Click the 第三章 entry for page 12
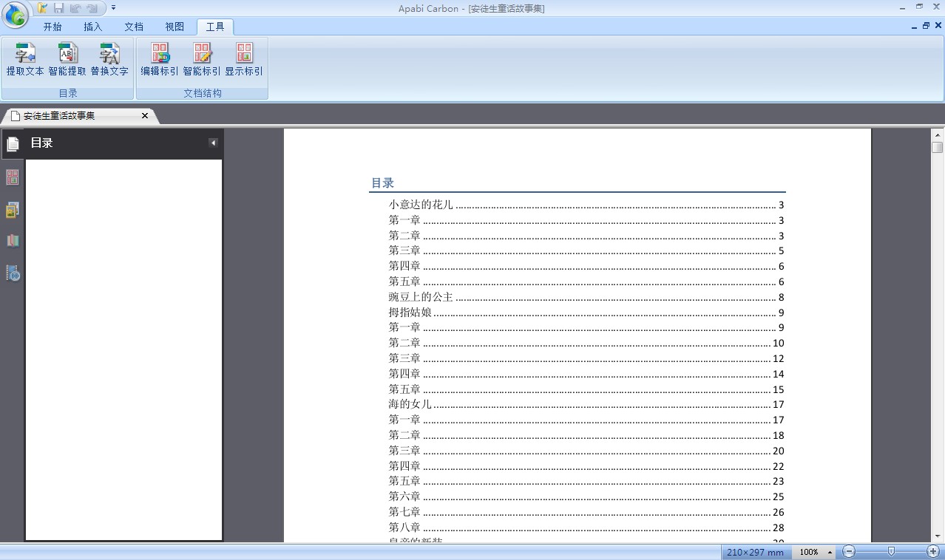This screenshot has width=945, height=560. pyautogui.click(x=586, y=358)
